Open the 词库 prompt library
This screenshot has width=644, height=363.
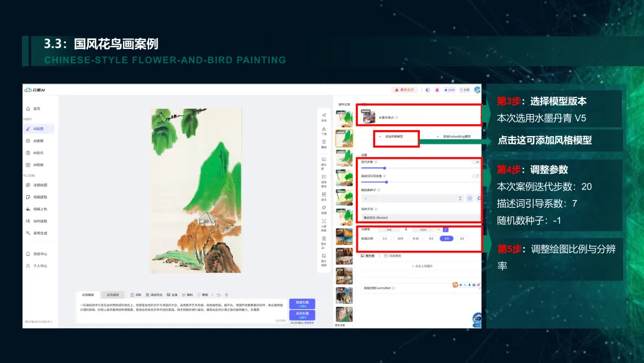(136, 295)
